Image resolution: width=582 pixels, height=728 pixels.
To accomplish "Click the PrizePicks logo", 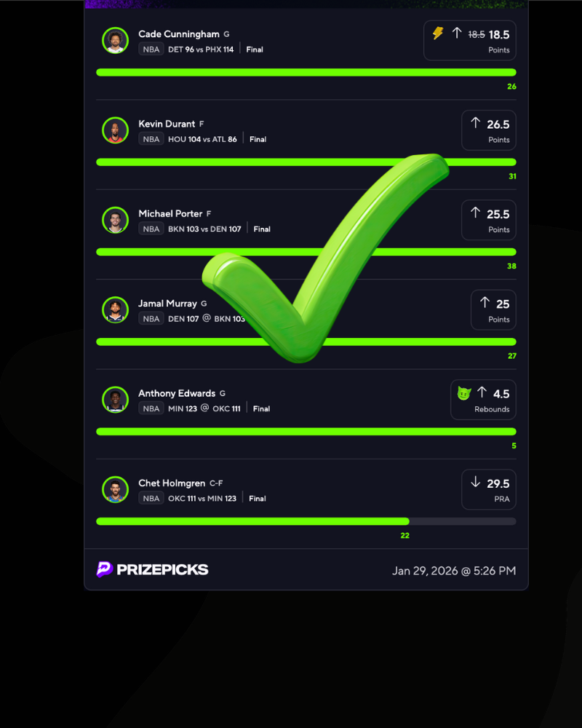I will (152, 569).
